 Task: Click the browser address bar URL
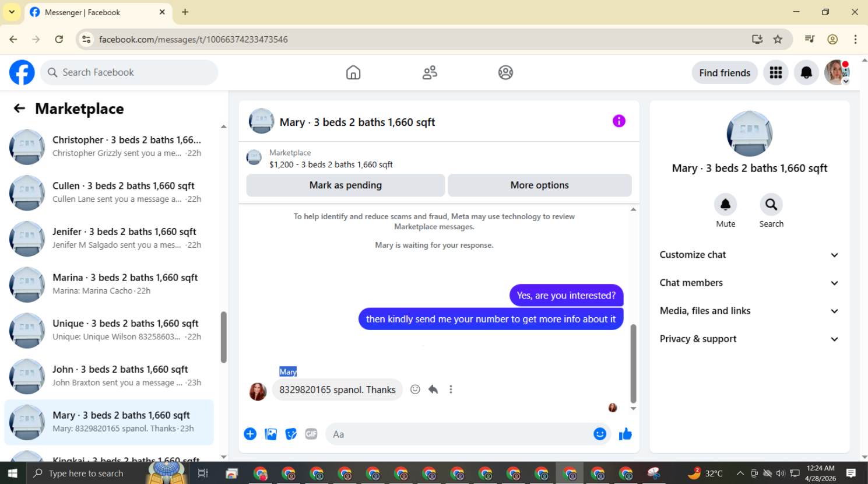click(193, 39)
